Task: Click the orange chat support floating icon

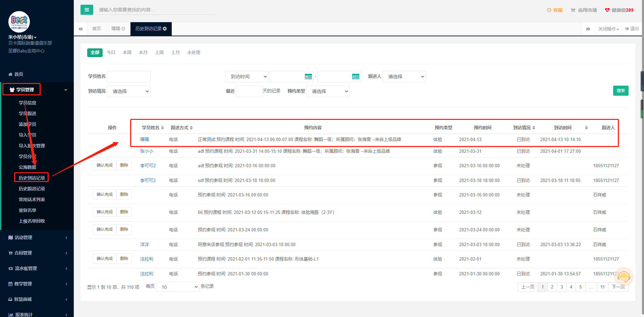Action: 624,277
